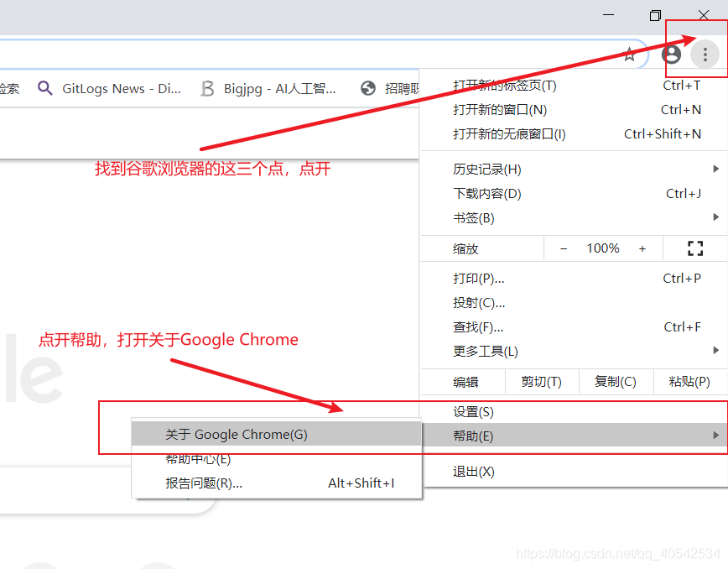Viewport: 728px width, 569px height.
Task: Expand the 帮助(E) help submenu
Action: tap(574, 436)
